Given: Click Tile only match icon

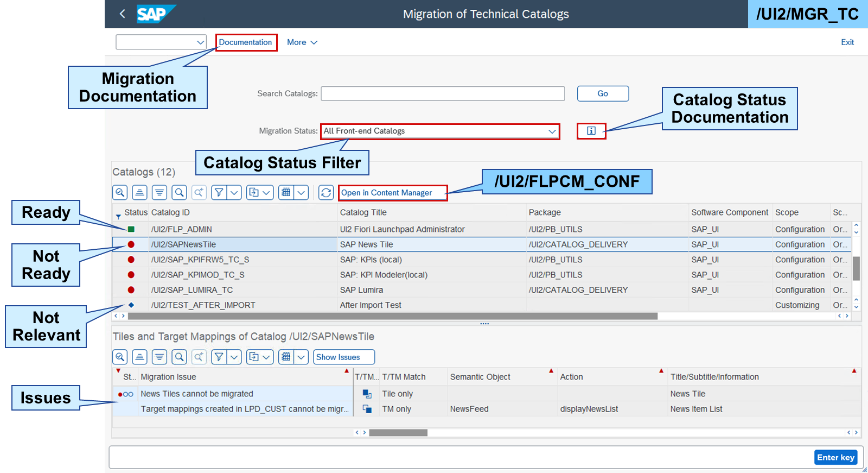Looking at the screenshot, I should coord(367,394).
